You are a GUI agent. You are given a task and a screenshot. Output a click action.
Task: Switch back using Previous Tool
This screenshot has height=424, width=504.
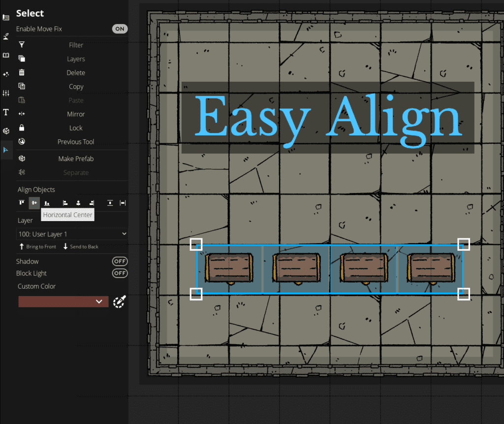[x=72, y=142]
